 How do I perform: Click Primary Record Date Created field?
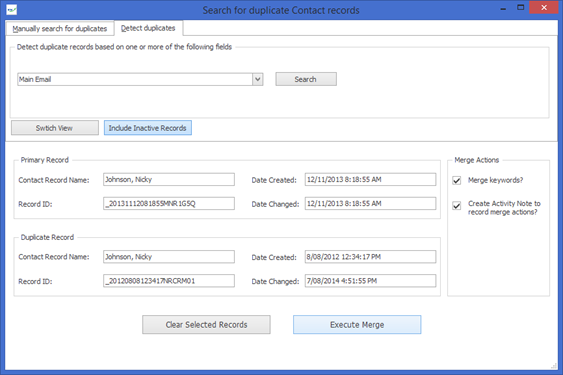[x=370, y=180]
